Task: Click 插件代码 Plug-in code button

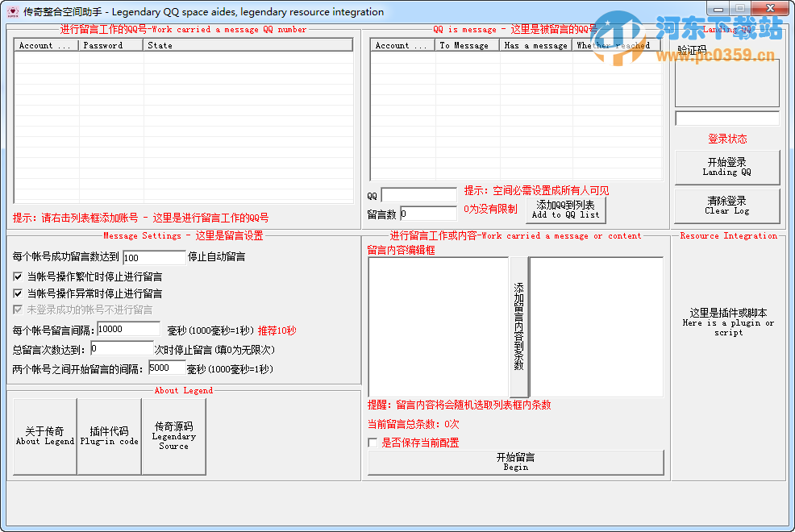Action: tap(110, 436)
